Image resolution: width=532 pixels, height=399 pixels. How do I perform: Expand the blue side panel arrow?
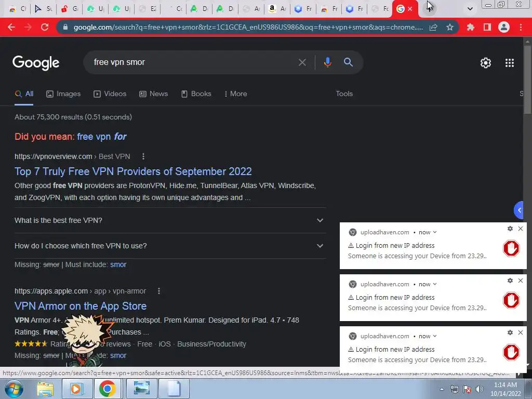point(519,210)
